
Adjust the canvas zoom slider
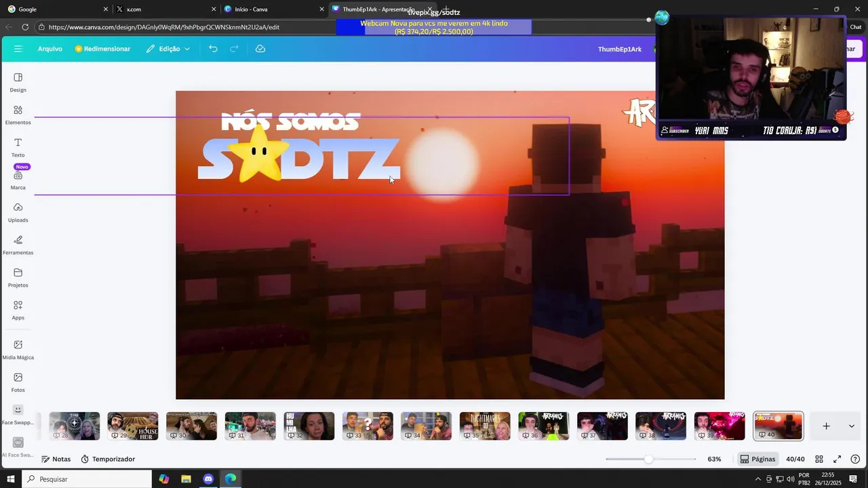pos(649,459)
